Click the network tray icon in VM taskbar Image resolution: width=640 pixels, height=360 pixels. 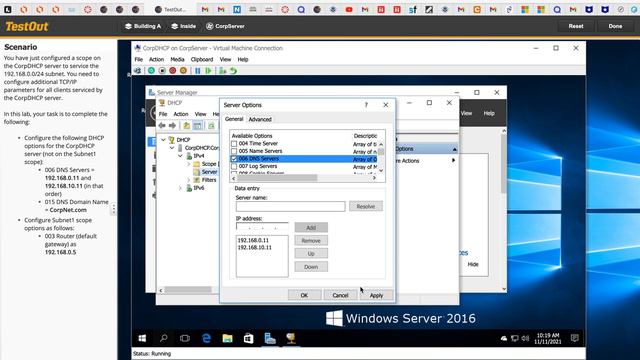click(x=515, y=338)
